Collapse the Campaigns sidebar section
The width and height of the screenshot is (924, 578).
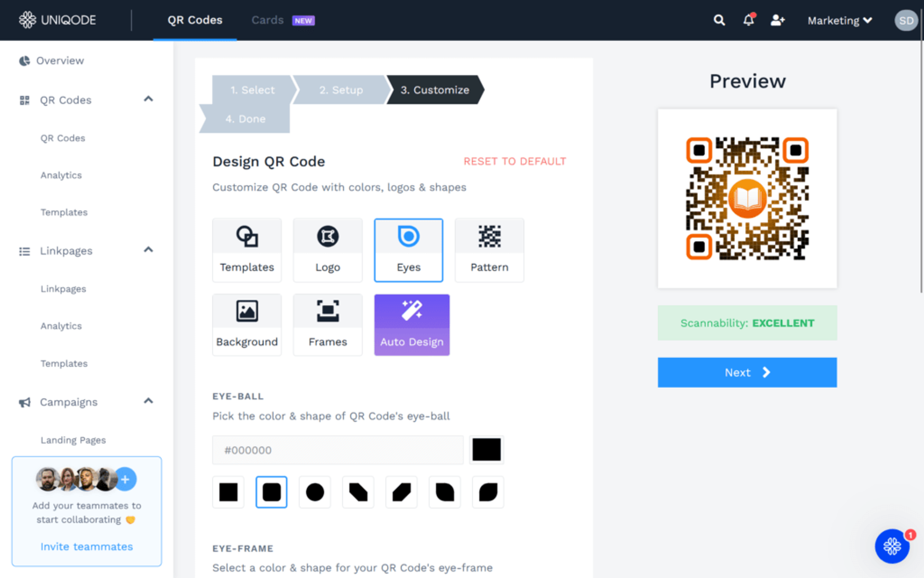(x=148, y=401)
